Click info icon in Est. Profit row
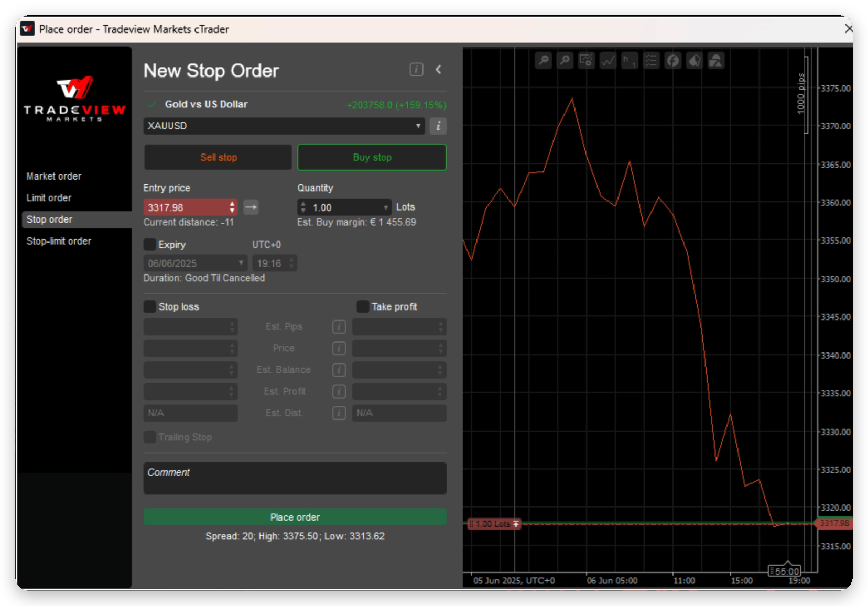Viewport: 868px width, 606px height. point(339,391)
